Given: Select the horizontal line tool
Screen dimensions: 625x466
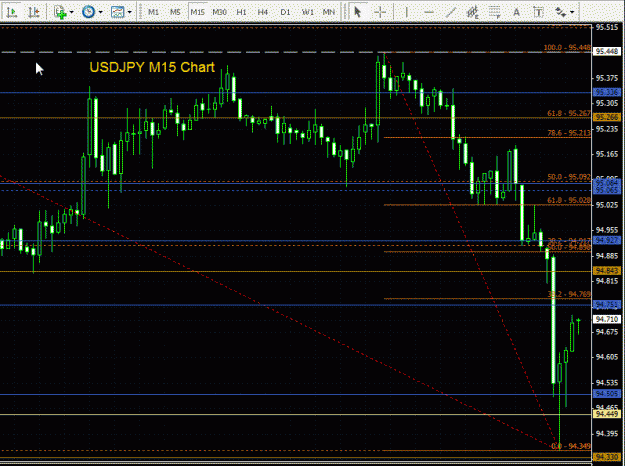Looking at the screenshot, I should (x=429, y=12).
